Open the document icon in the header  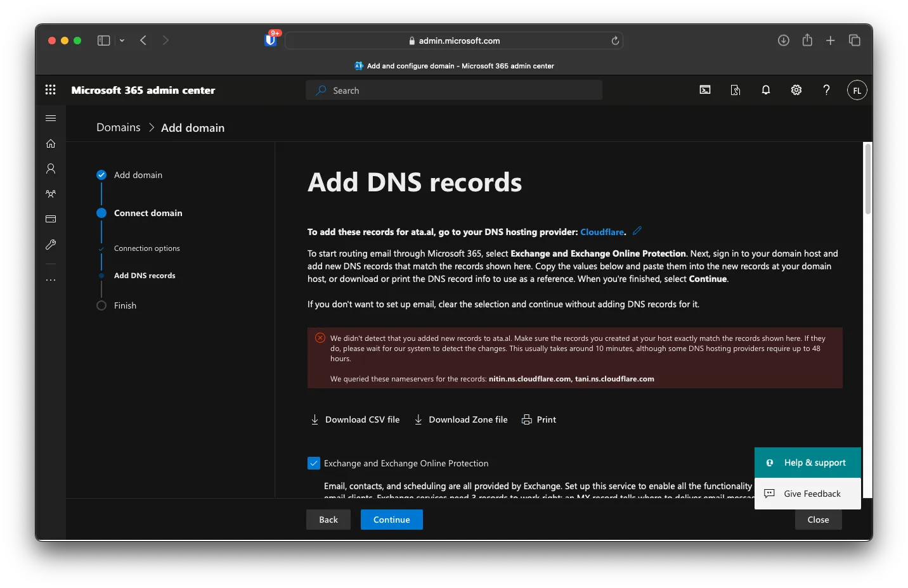click(736, 90)
